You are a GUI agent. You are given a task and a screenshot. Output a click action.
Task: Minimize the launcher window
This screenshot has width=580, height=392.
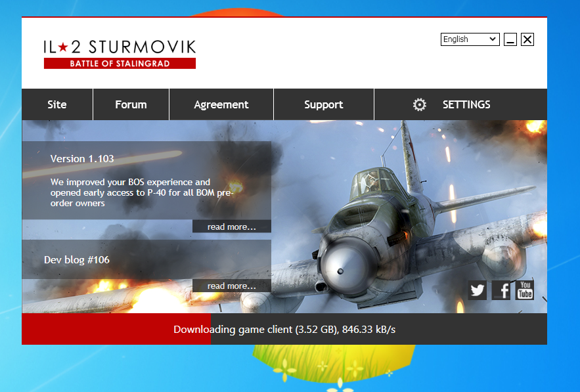[510, 39]
